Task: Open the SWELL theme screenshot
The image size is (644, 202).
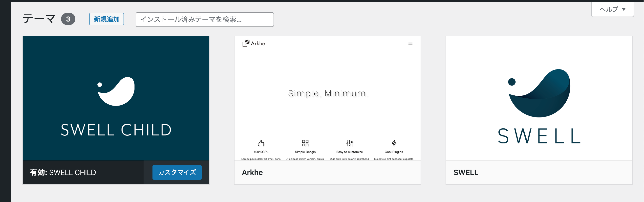Action: point(539,98)
